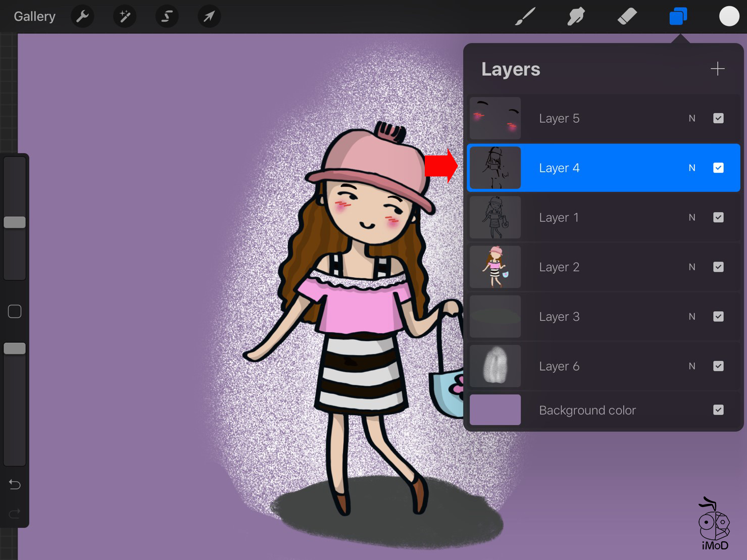747x560 pixels.
Task: Tap the undo arrow in sidebar
Action: [x=15, y=485]
